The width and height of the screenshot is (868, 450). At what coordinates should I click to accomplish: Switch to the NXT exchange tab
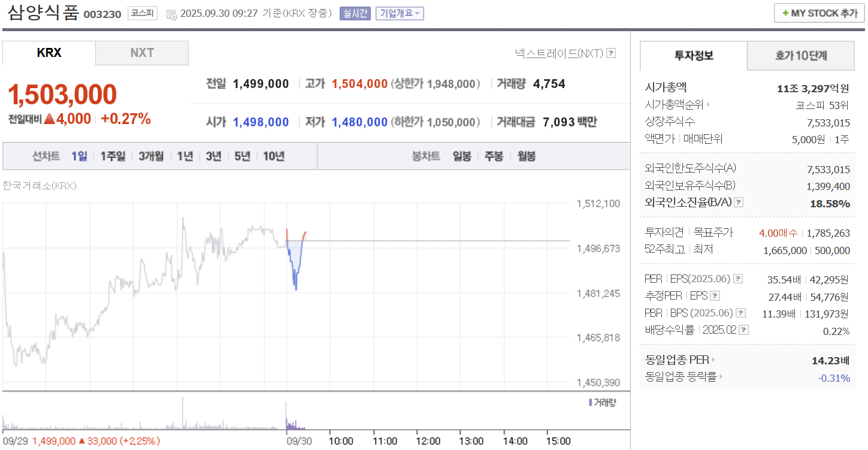[x=141, y=53]
